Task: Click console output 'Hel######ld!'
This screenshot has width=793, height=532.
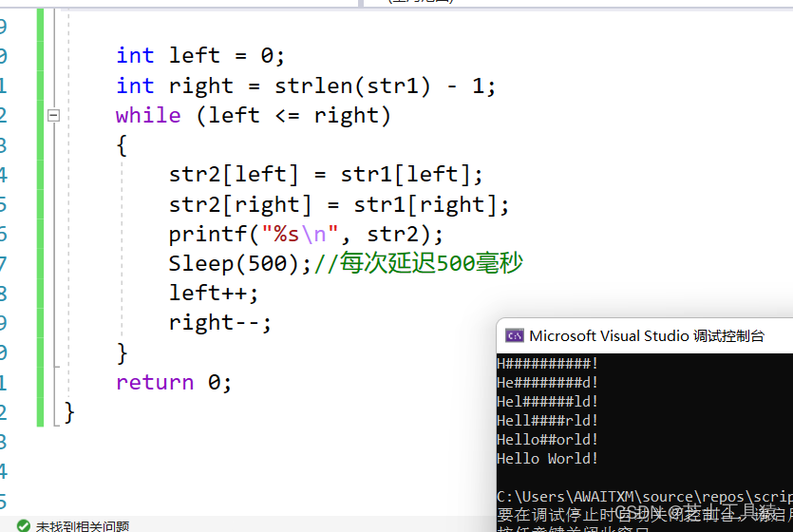Action: [547, 402]
